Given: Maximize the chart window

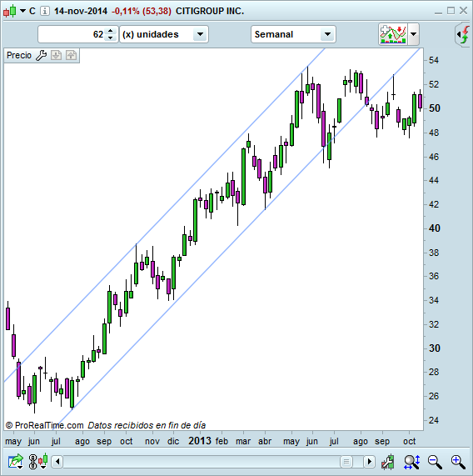Looking at the screenshot, I should coord(451,11).
